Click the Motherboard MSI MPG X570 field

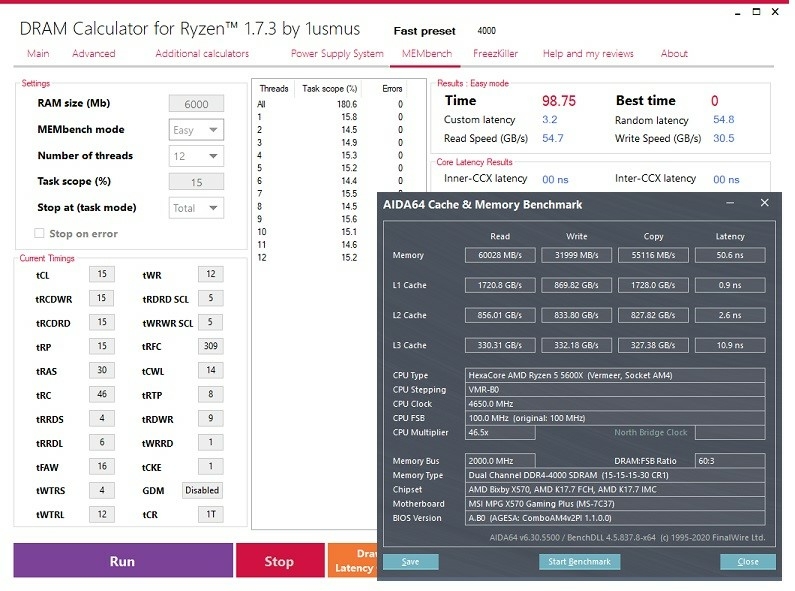pyautogui.click(x=615, y=504)
